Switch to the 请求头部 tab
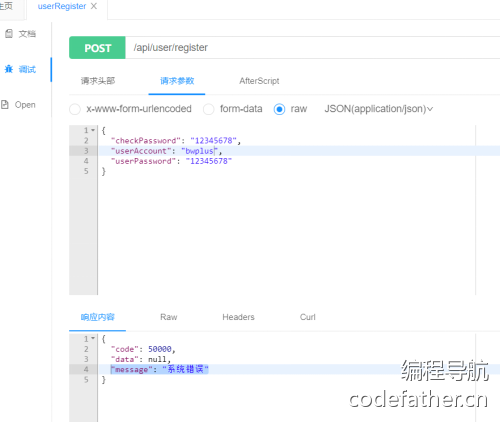The height and width of the screenshot is (423, 500). [x=98, y=81]
